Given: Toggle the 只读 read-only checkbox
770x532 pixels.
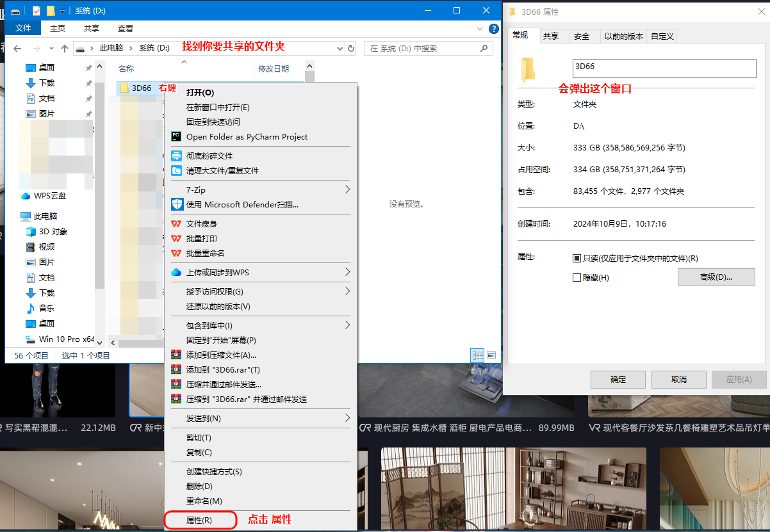Looking at the screenshot, I should [x=577, y=259].
